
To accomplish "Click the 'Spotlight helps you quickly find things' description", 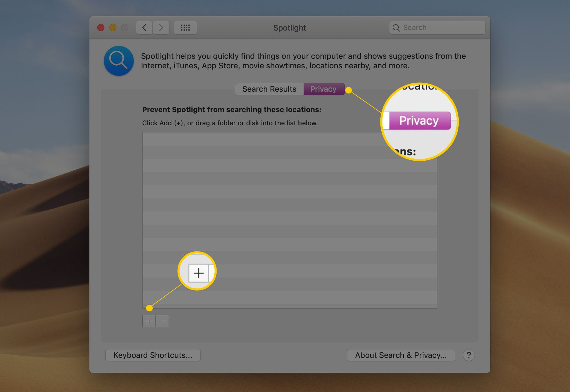I will [x=303, y=61].
